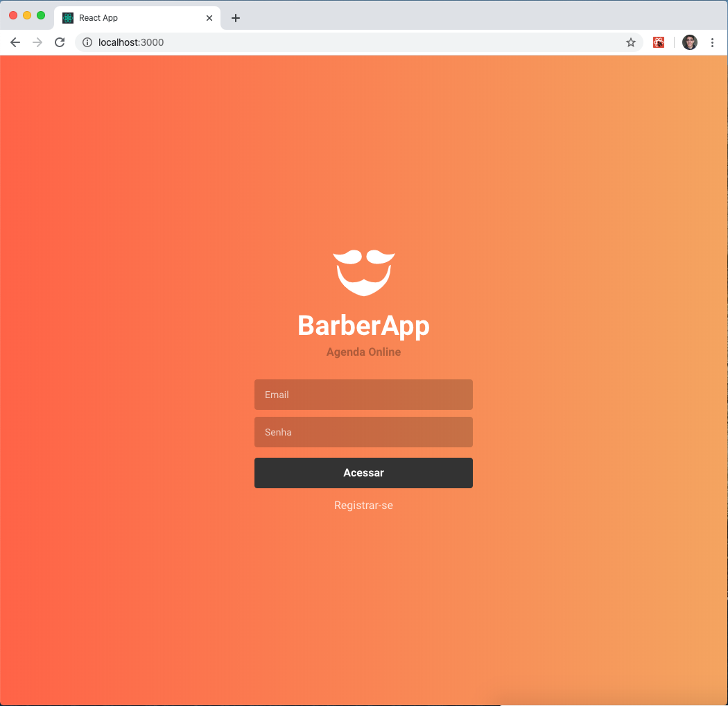Click inside the Senha password field
This screenshot has height=706, width=728.
(363, 432)
